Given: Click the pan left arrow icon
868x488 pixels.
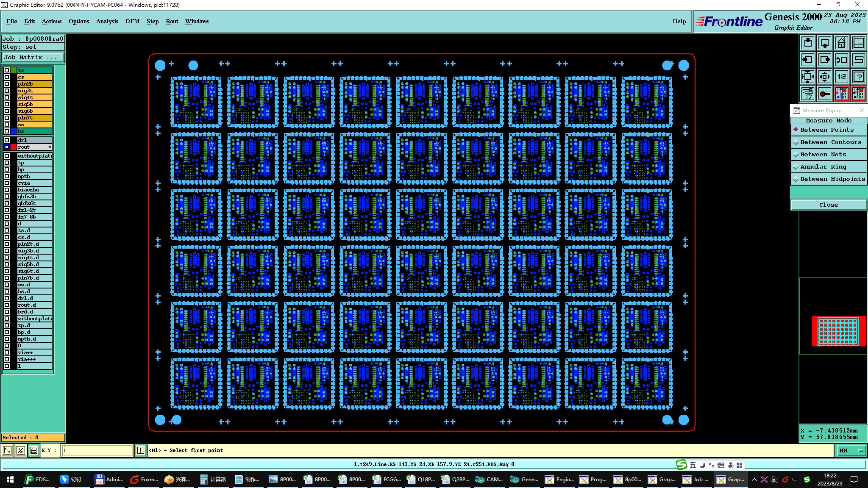Looking at the screenshot, I should point(808,60).
